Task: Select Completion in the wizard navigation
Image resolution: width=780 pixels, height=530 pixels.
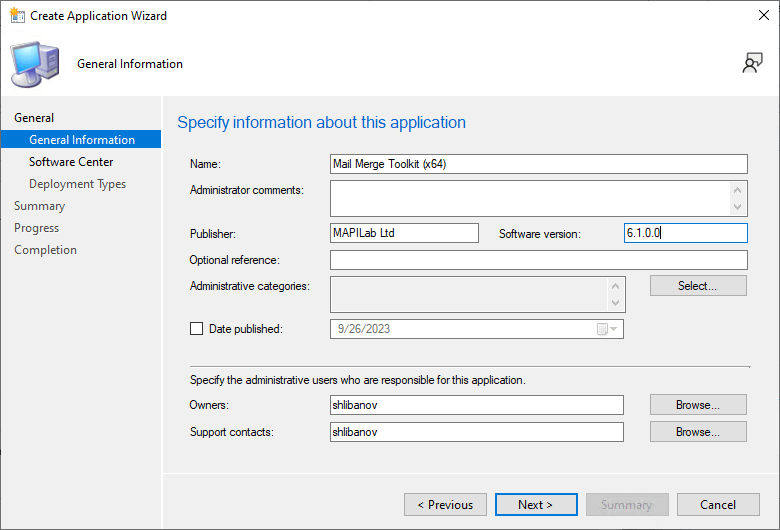Action: (x=45, y=250)
